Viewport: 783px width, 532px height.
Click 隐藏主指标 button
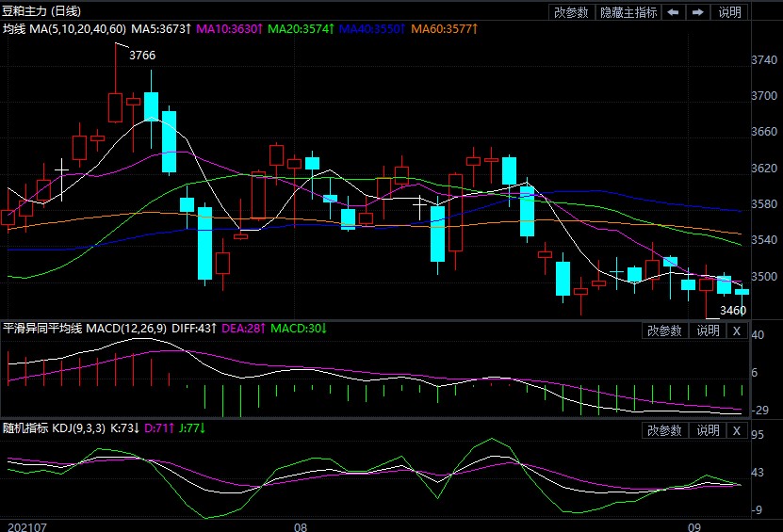(628, 12)
